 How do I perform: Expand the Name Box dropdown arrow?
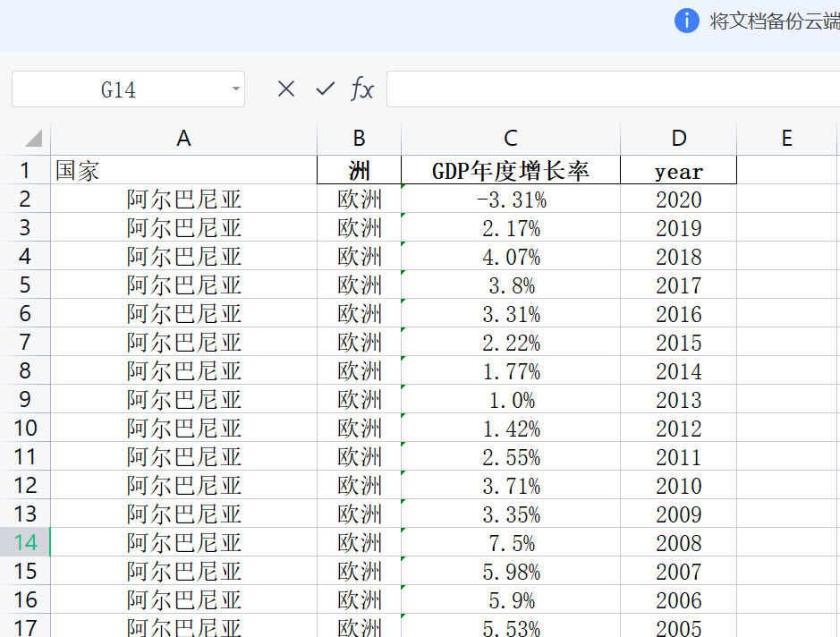[x=236, y=89]
